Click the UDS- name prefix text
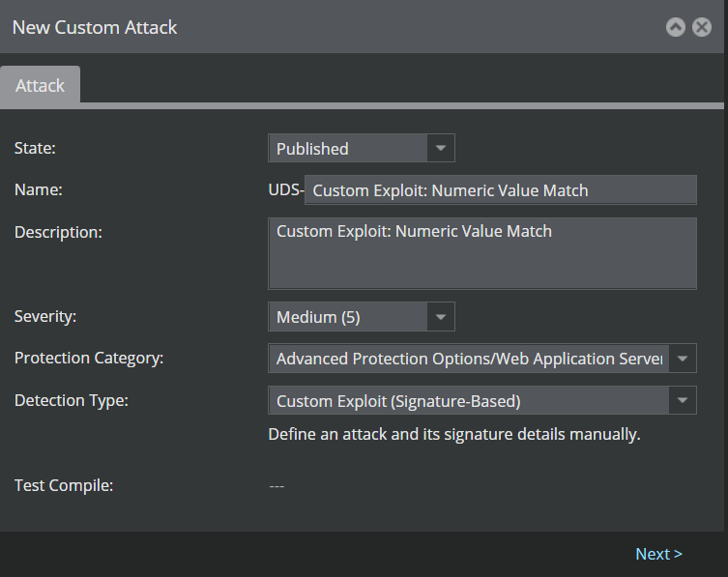 (x=286, y=189)
